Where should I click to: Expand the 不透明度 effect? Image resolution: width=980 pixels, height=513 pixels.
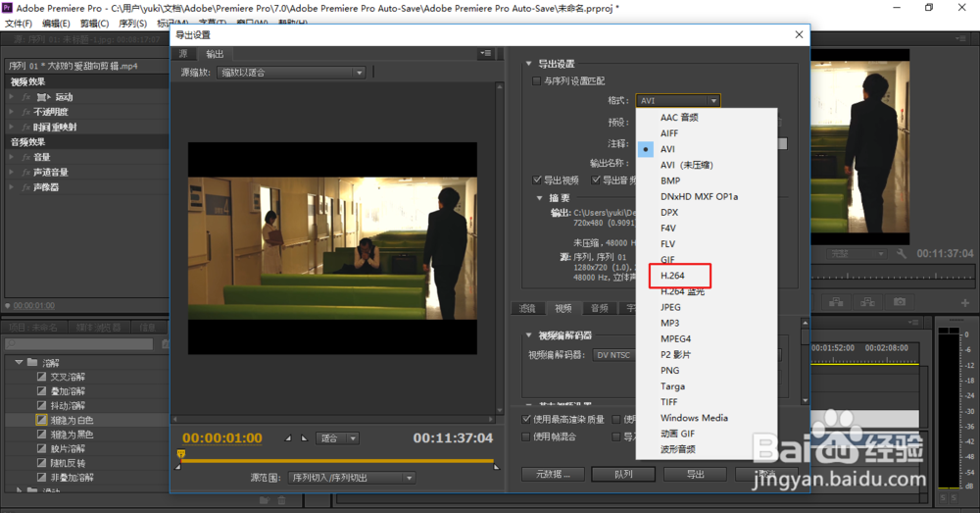pyautogui.click(x=11, y=112)
